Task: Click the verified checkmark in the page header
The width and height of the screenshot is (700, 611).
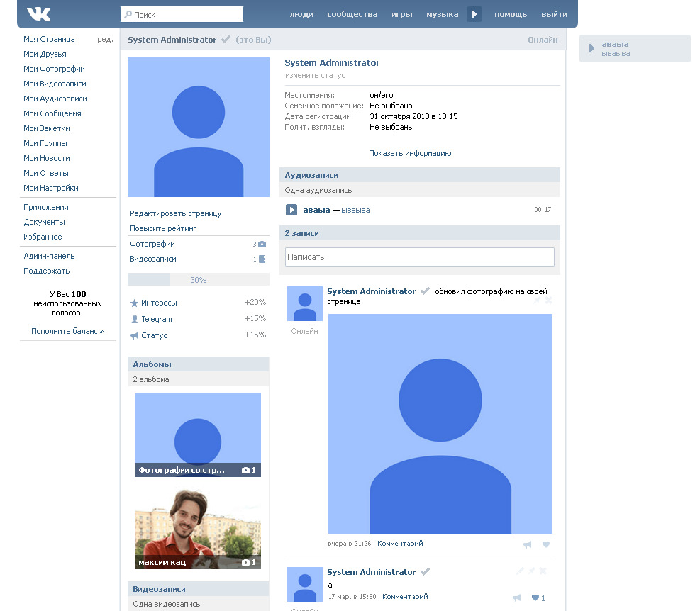Action: [226, 39]
